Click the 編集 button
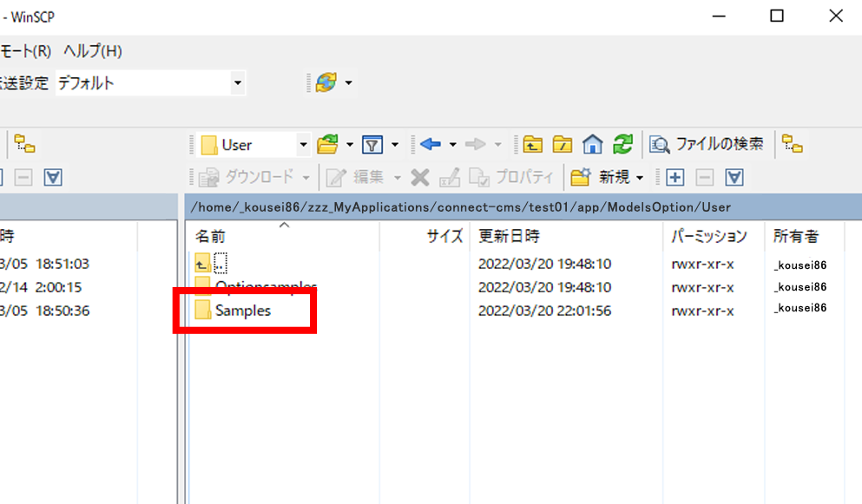 point(355,177)
